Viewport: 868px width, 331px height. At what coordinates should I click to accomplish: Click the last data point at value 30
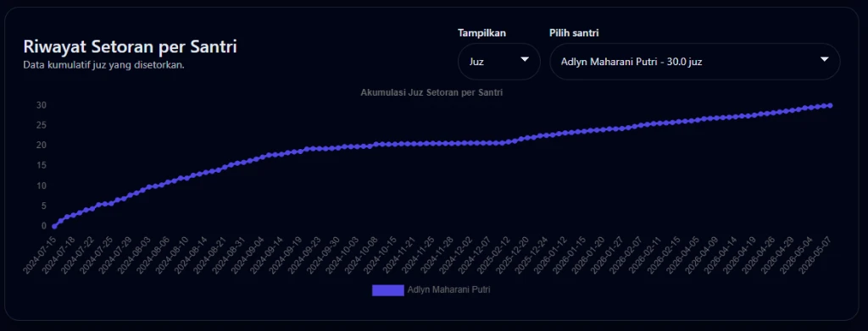[831, 106]
